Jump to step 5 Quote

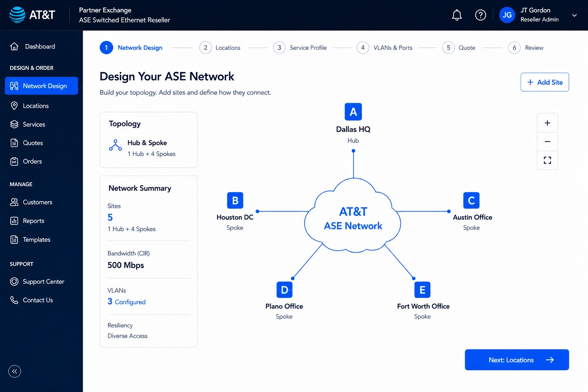click(459, 47)
